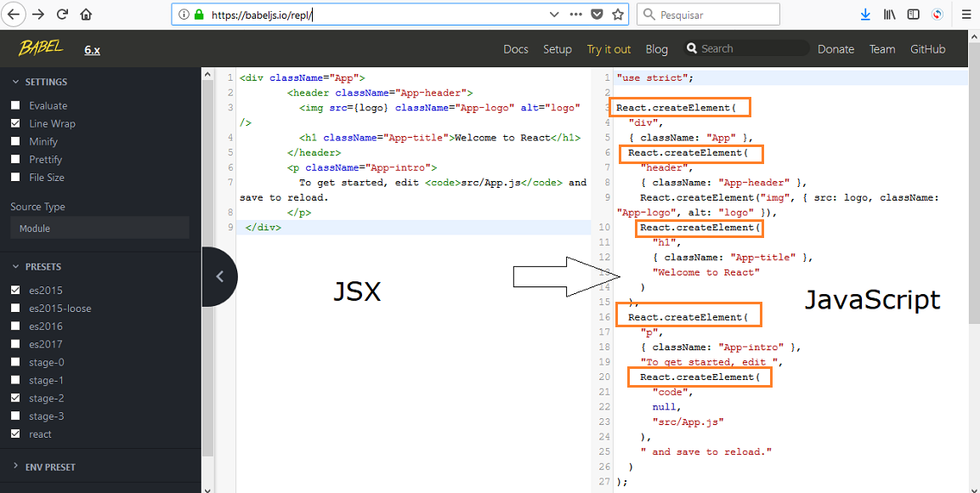Click the JSX line '<div className="App">'

[x=303, y=77]
